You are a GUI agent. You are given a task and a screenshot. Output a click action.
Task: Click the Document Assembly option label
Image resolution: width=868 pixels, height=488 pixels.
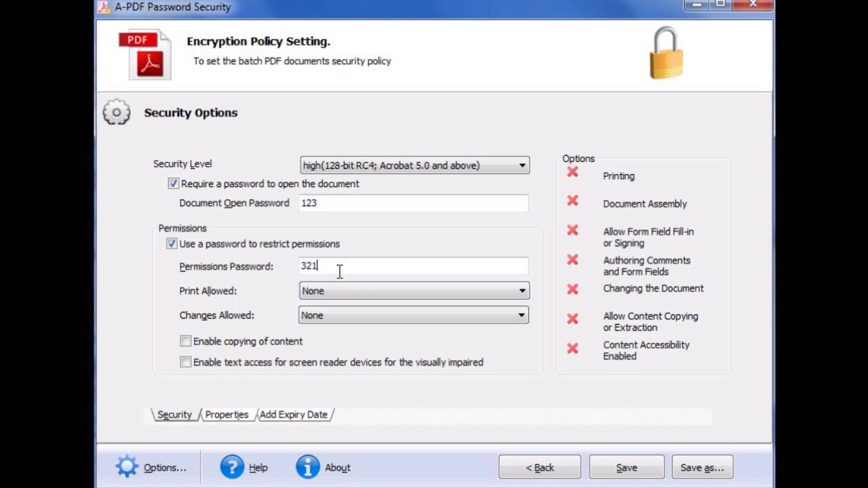[645, 203]
